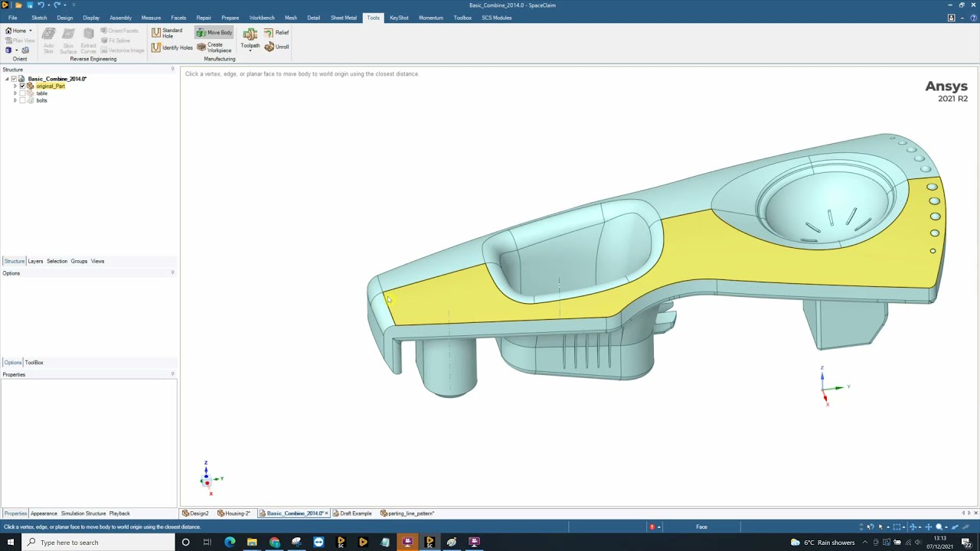The width and height of the screenshot is (980, 551).
Task: Collapse the Basic_Combine_2014.0 root node
Action: pyautogui.click(x=7, y=79)
